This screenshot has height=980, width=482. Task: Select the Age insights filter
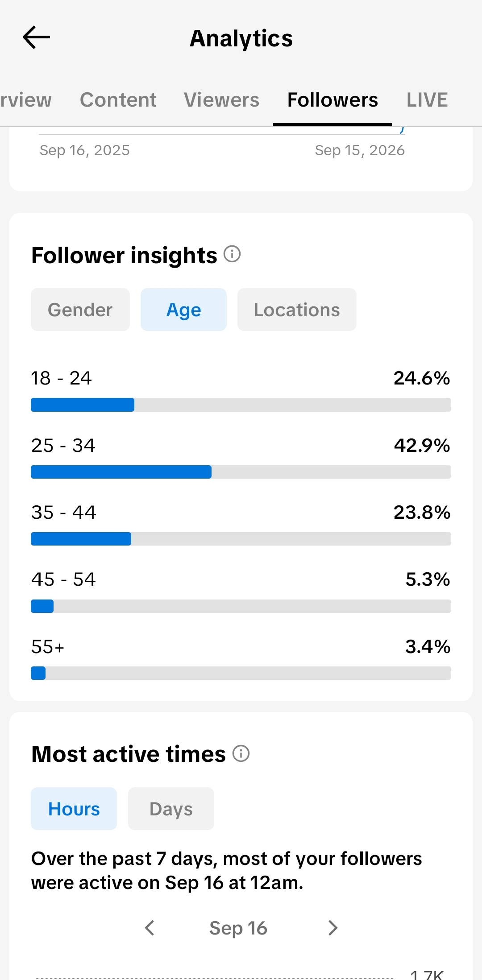183,310
